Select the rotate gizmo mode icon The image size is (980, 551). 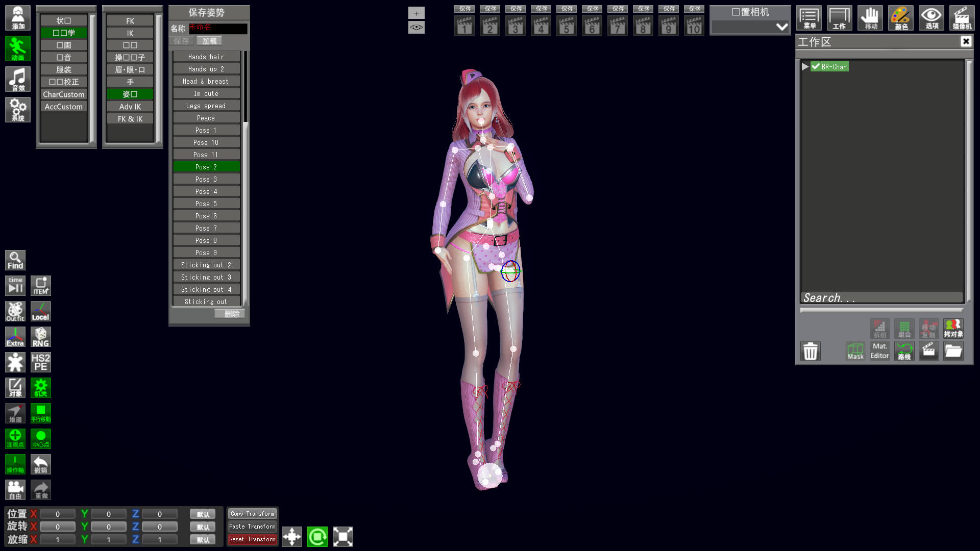[317, 537]
